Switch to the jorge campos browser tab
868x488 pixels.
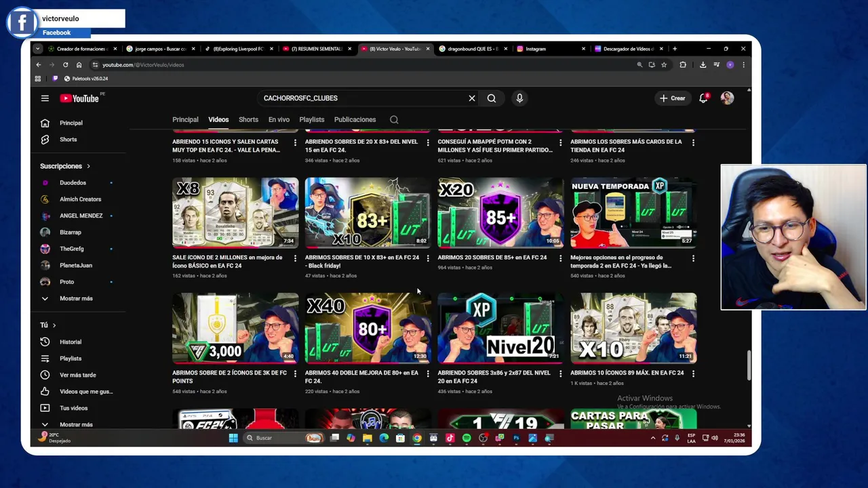(x=160, y=49)
